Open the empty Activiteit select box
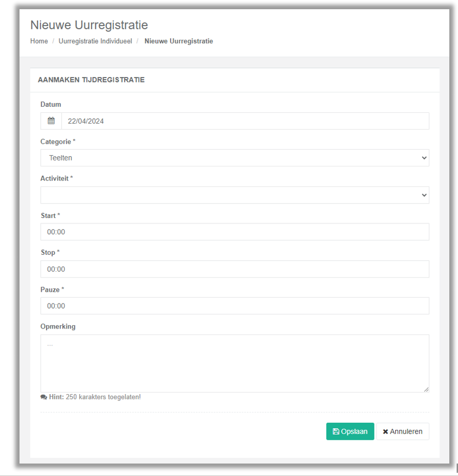 [235, 195]
